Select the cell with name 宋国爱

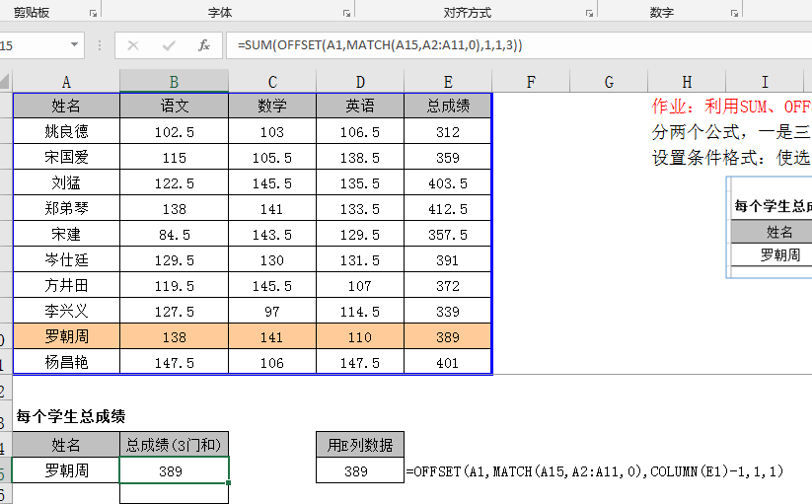(x=66, y=157)
